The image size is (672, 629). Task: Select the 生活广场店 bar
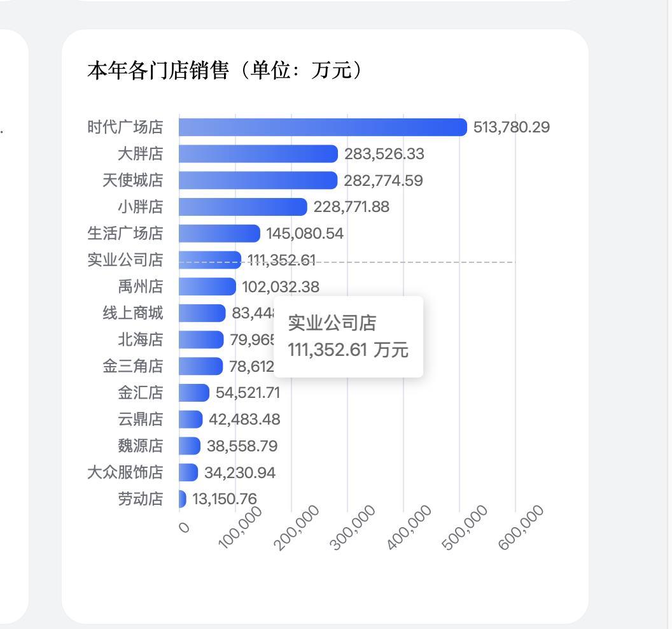click(x=216, y=233)
